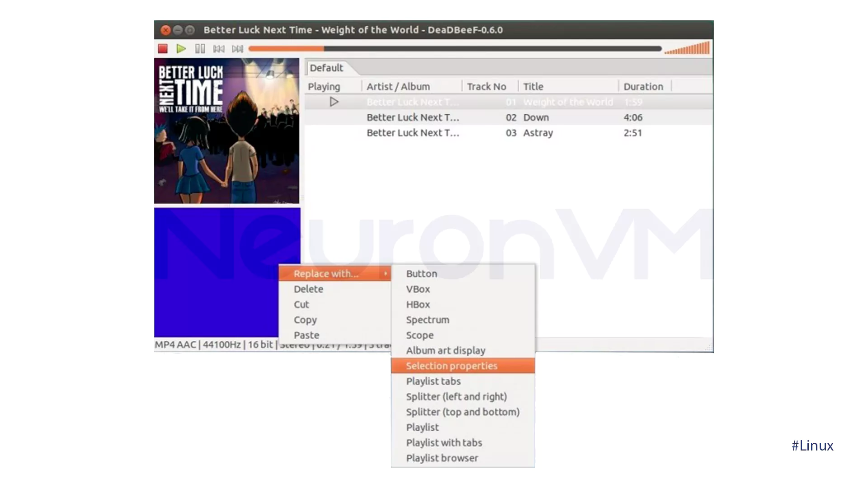Select the plain Playlist submenu option

pos(463,427)
